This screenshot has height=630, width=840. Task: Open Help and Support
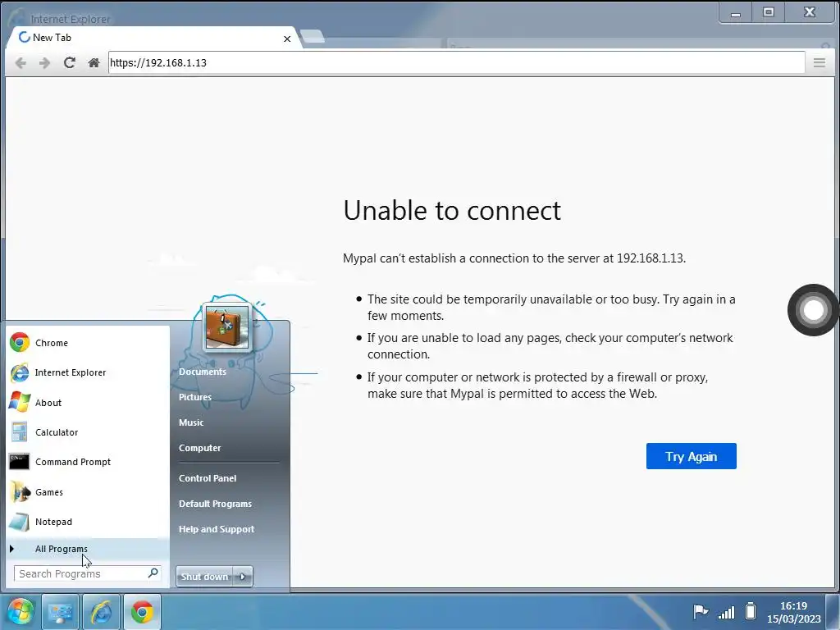tap(217, 529)
